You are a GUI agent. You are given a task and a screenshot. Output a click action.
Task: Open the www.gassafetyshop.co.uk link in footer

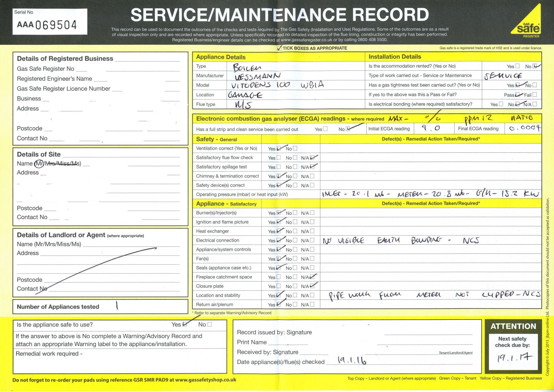pos(205,380)
